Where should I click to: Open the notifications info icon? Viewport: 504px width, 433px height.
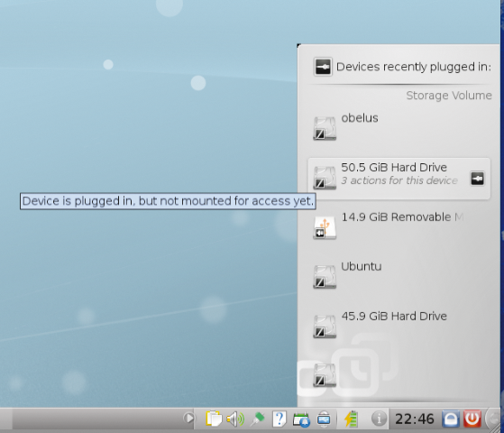pyautogui.click(x=379, y=419)
